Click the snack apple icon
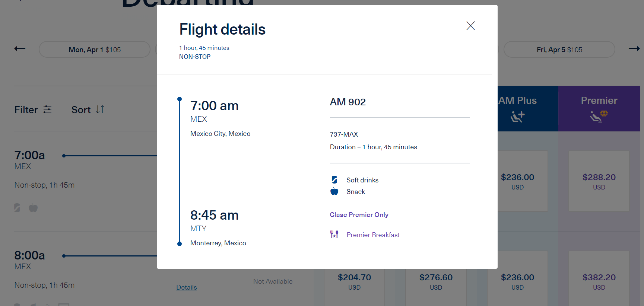 coord(334,192)
